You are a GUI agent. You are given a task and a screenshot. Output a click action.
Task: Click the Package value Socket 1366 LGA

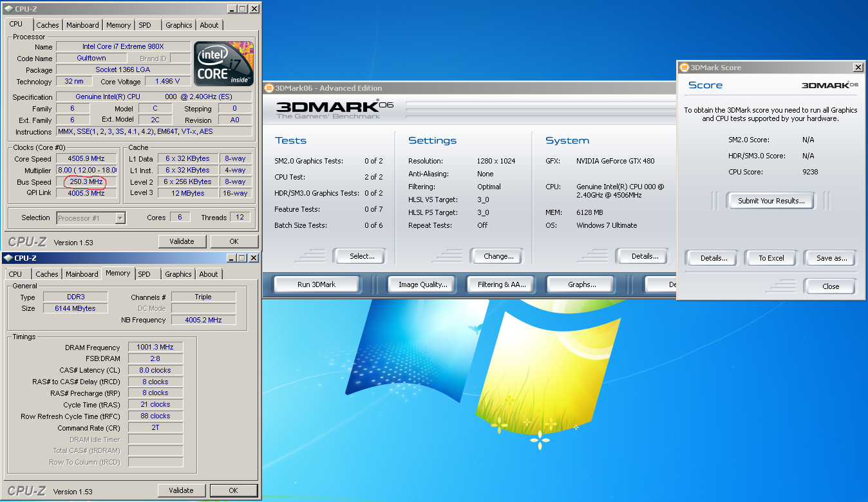pos(123,70)
